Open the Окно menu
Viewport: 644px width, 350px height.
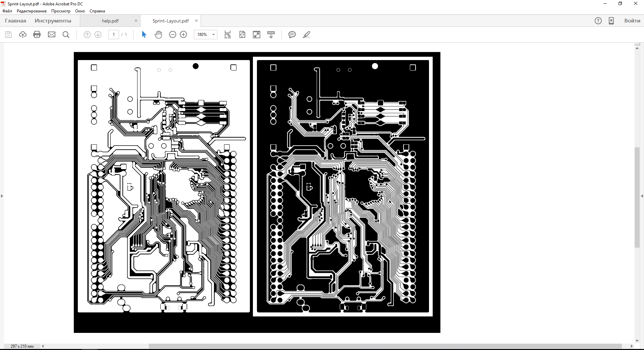80,11
